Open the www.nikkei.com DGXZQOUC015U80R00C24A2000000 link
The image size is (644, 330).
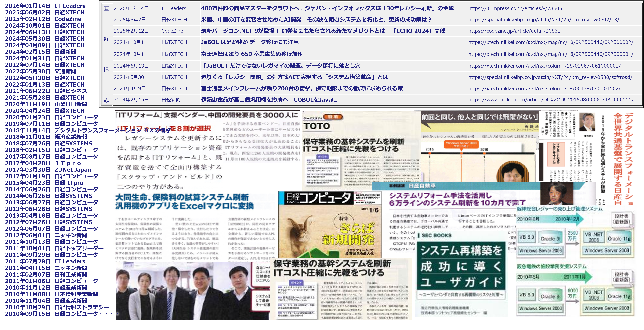(551, 100)
